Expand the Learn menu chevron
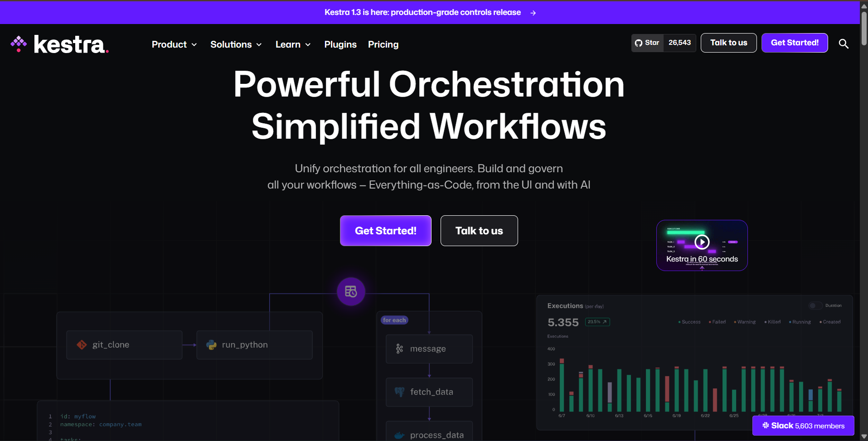 [308, 45]
